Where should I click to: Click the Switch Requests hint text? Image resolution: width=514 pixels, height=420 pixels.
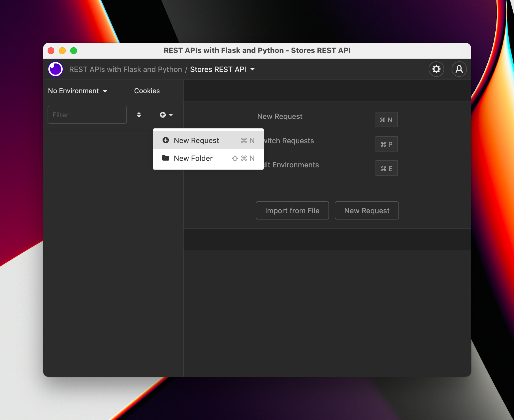click(x=289, y=141)
